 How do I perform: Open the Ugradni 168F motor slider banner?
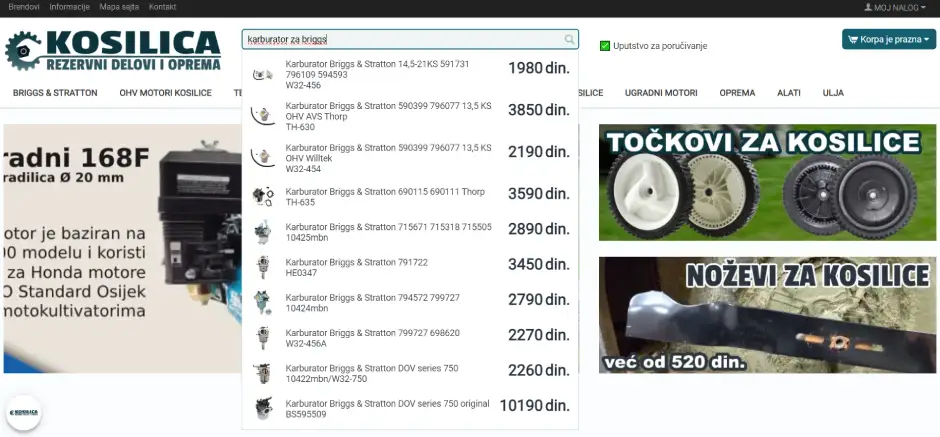(x=122, y=249)
